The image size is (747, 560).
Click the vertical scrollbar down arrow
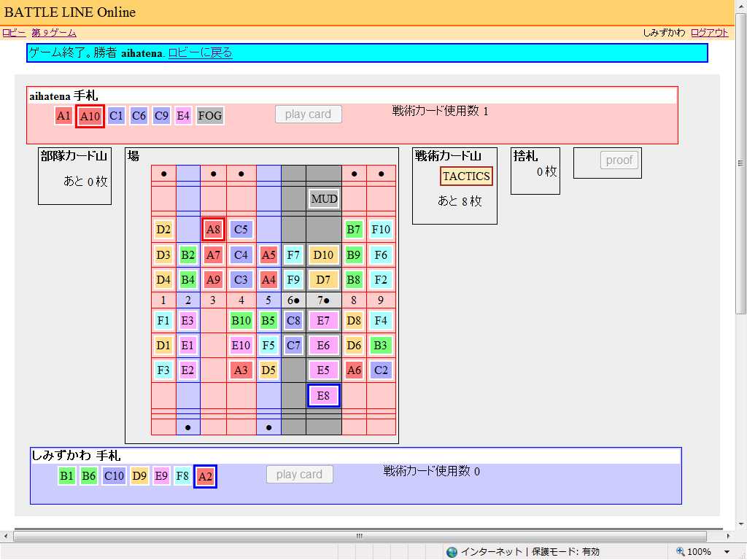pos(740,524)
